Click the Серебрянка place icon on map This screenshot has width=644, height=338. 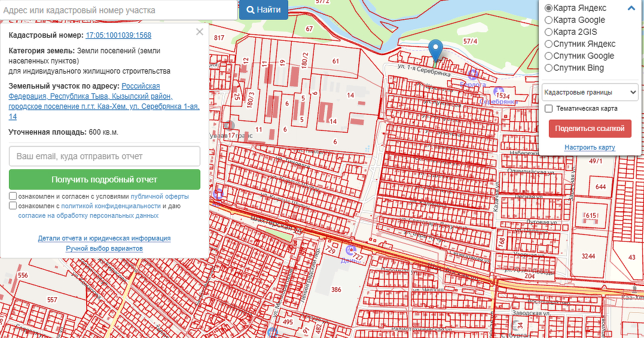point(499,92)
